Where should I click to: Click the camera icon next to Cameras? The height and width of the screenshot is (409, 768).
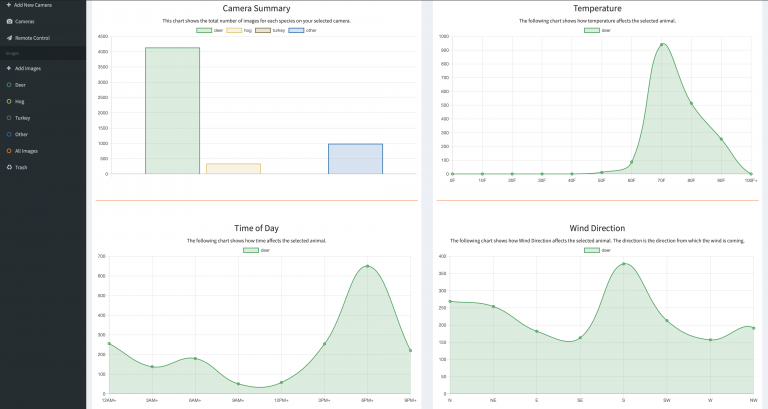point(8,21)
